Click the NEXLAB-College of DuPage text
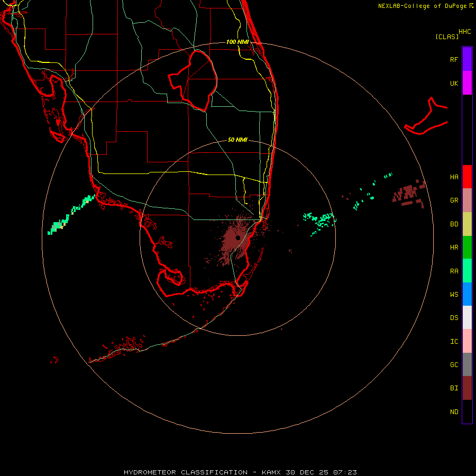The height and width of the screenshot is (476, 476). coord(422,6)
